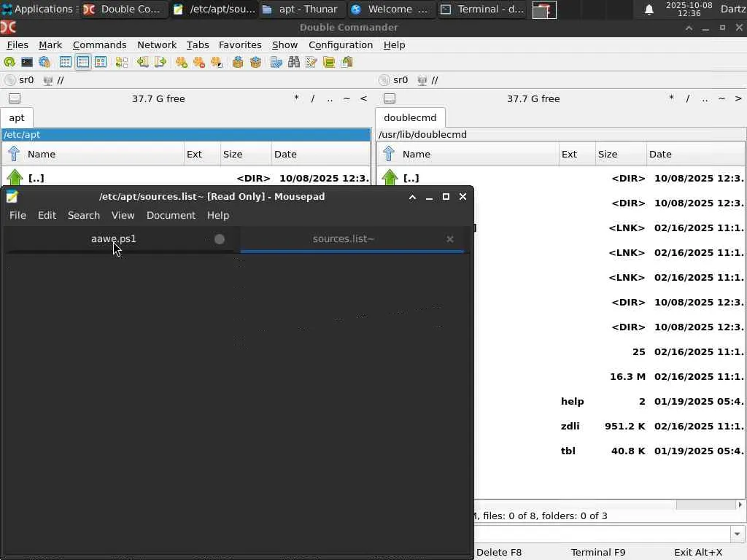The width and height of the screenshot is (747, 560).
Task: Click the right panel '>' button
Action: point(738,98)
